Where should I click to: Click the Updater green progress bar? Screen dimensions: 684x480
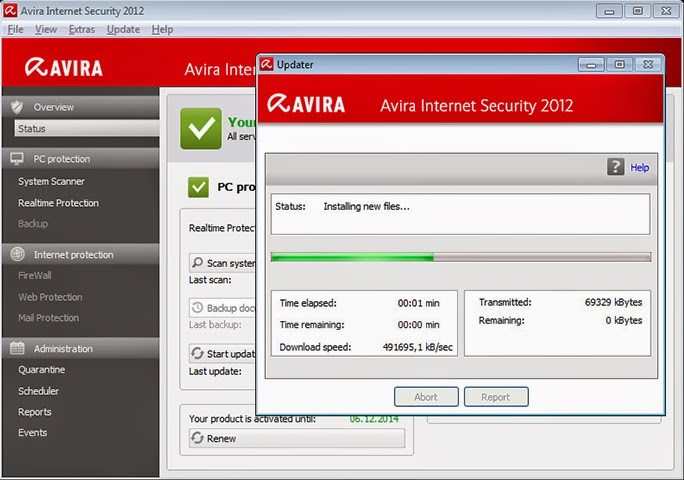[x=461, y=257]
